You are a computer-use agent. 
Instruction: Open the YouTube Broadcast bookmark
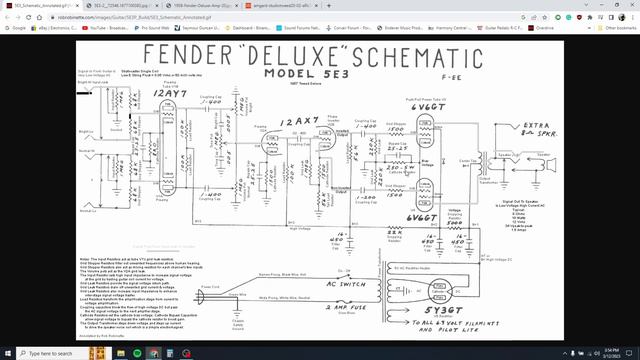click(x=105, y=28)
